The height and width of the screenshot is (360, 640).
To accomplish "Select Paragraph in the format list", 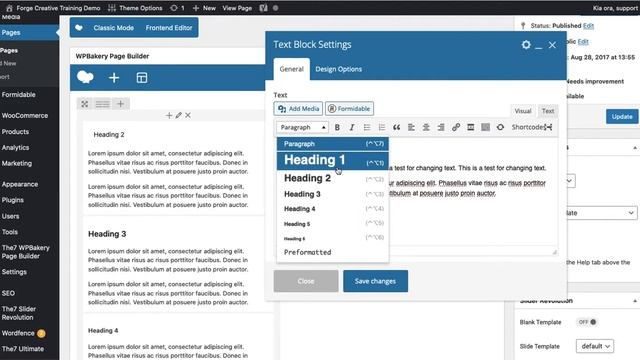I will pyautogui.click(x=333, y=144).
